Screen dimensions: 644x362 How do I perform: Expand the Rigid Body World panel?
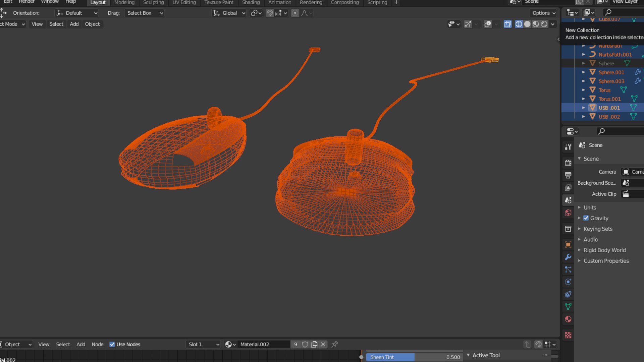click(x=604, y=250)
